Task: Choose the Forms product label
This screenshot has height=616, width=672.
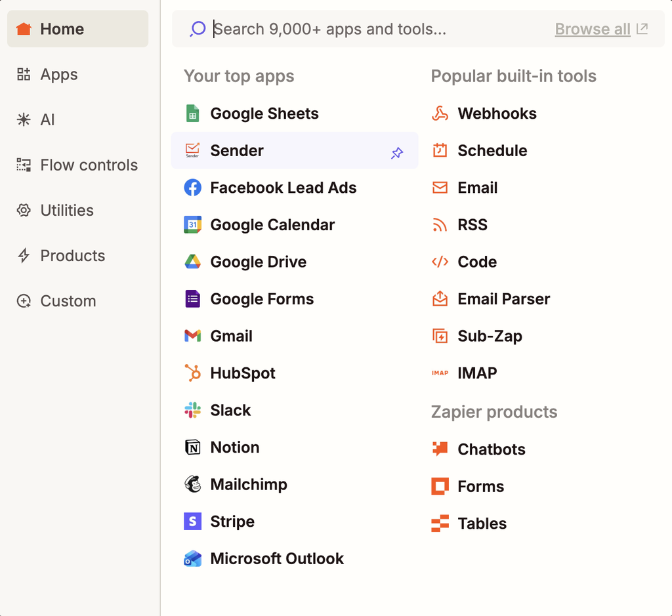Action: pyautogui.click(x=481, y=486)
